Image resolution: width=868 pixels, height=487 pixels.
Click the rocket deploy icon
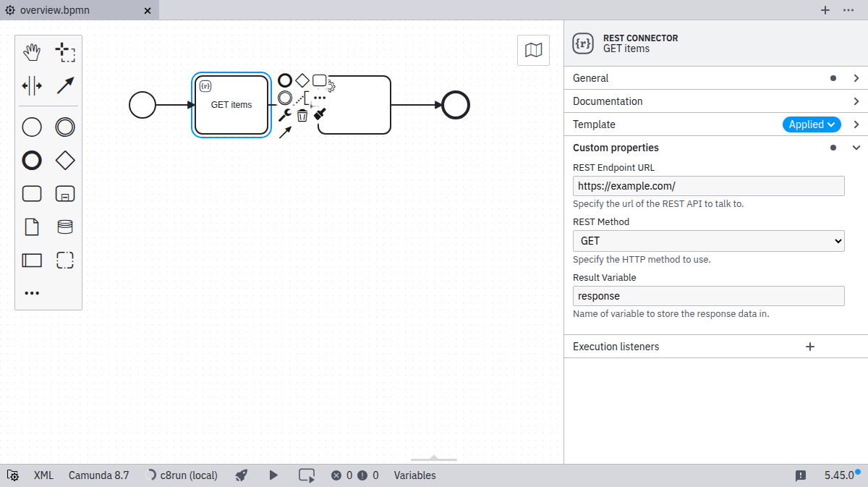242,475
